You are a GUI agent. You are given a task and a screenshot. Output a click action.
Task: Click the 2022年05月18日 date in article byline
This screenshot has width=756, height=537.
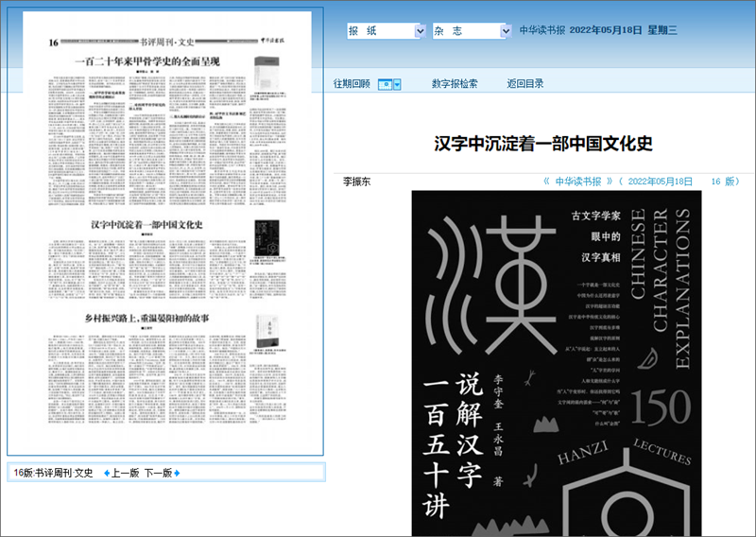pyautogui.click(x=660, y=182)
